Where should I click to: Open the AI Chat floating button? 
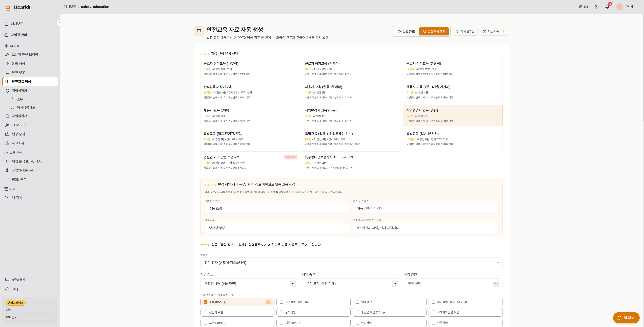[x=626, y=318]
